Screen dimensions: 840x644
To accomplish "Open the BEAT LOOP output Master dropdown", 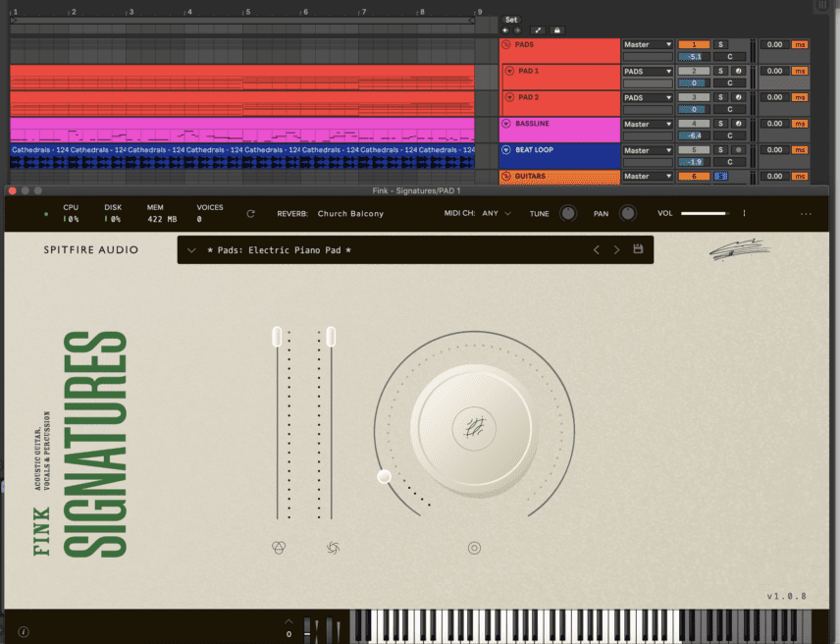I will tap(647, 150).
